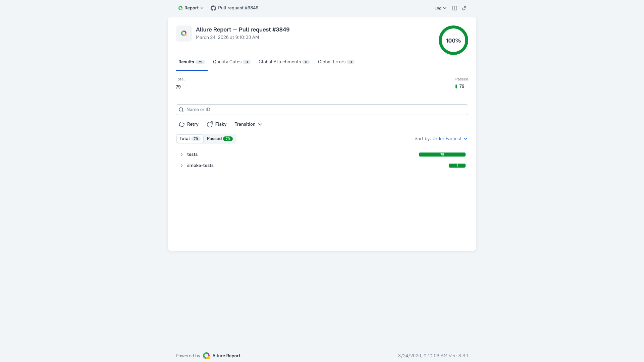The image size is (644, 362).
Task: Toggle the Flaky filter
Action: (217, 124)
